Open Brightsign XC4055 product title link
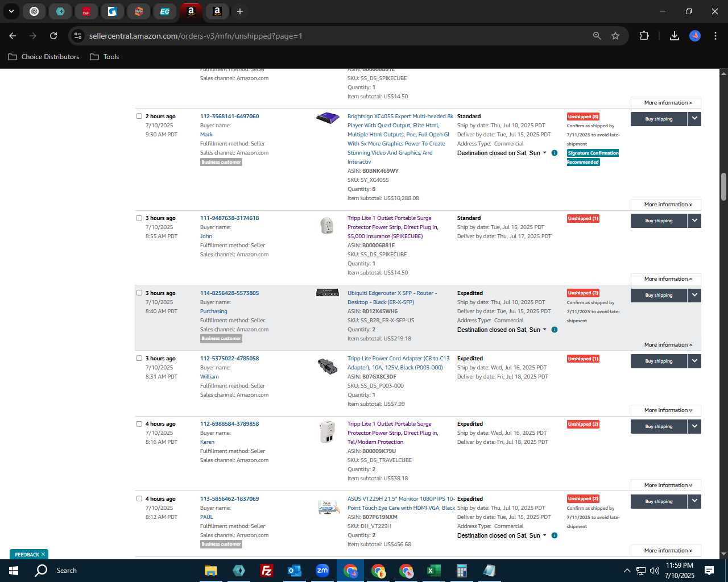Viewport: 728px width, 582px height. [x=400, y=139]
